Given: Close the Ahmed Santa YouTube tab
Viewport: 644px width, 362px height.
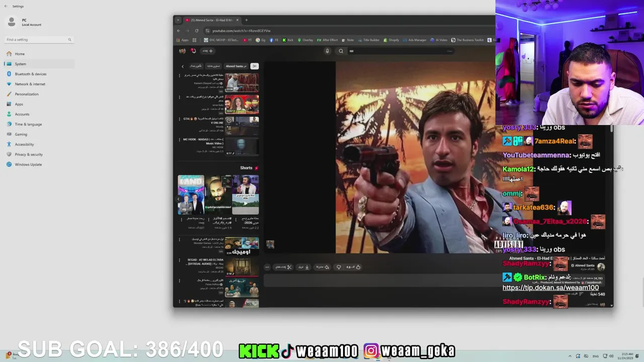Looking at the screenshot, I should (237, 20).
